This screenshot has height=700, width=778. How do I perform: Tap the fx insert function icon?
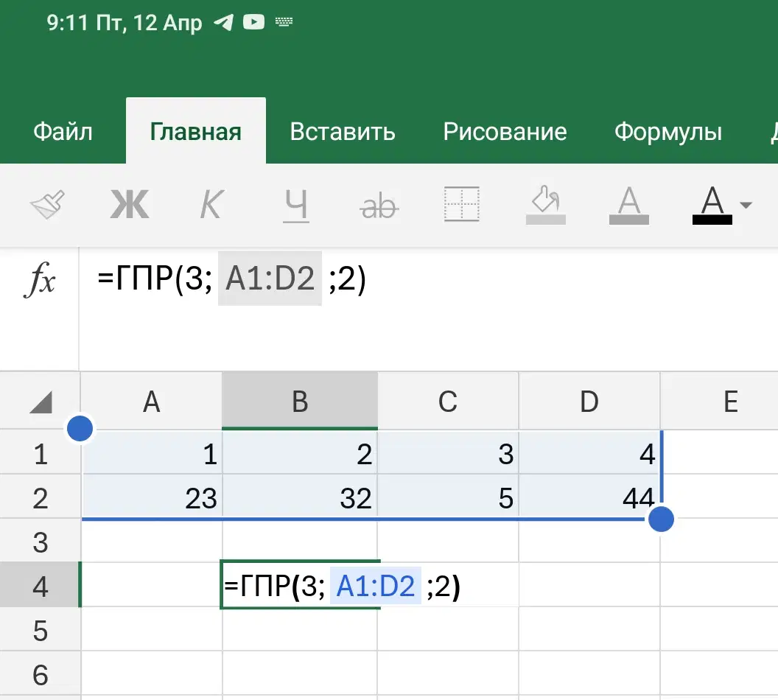click(40, 279)
